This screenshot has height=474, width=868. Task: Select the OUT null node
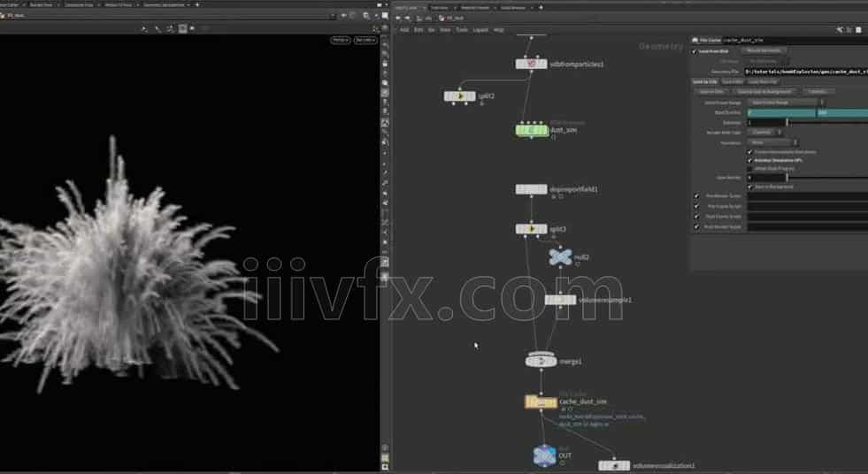coord(545,455)
